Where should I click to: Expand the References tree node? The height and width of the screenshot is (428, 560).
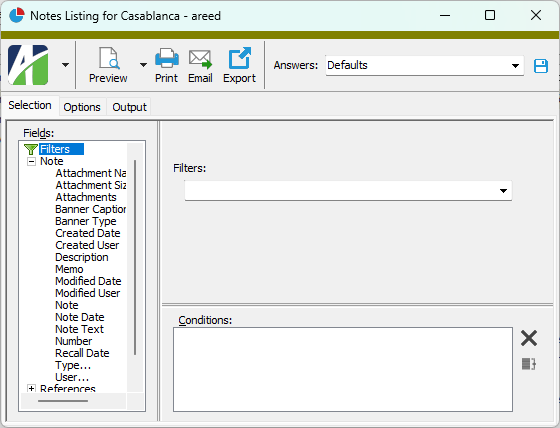tap(31, 388)
